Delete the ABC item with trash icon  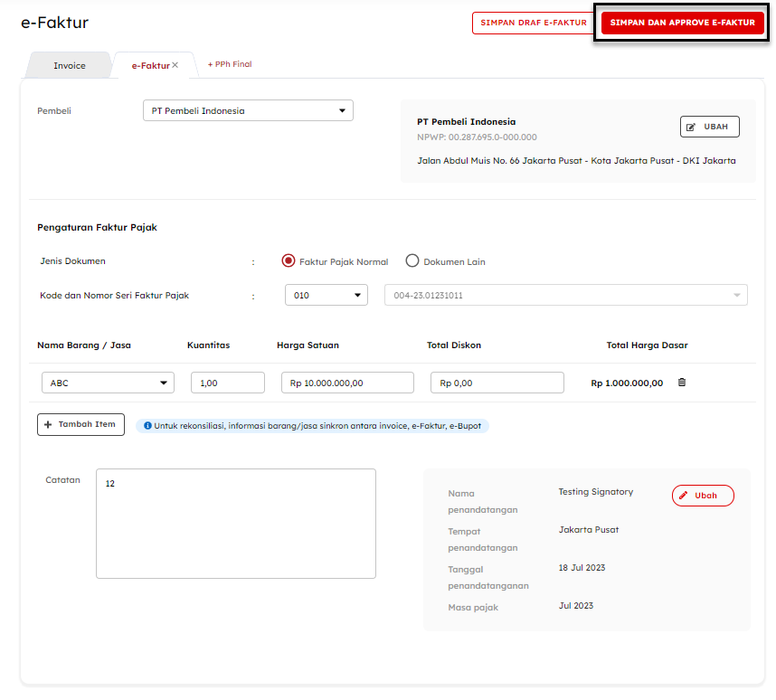tap(682, 383)
